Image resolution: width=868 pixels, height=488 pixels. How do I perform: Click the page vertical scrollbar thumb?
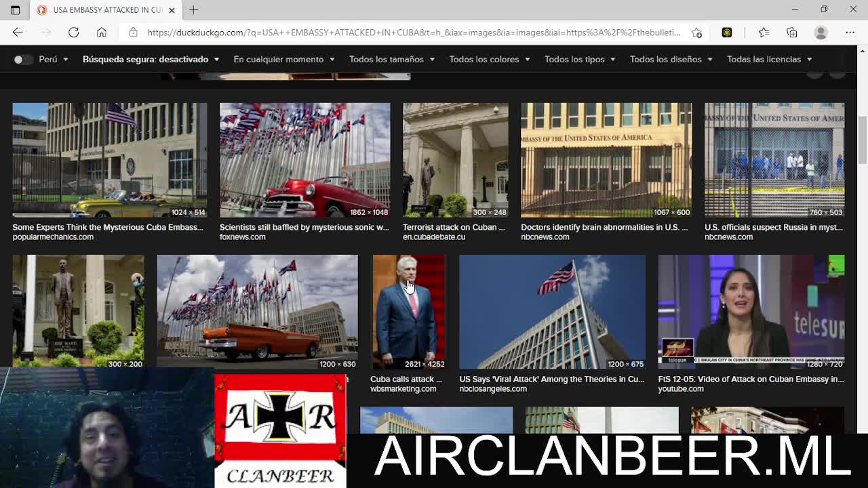coord(862,140)
